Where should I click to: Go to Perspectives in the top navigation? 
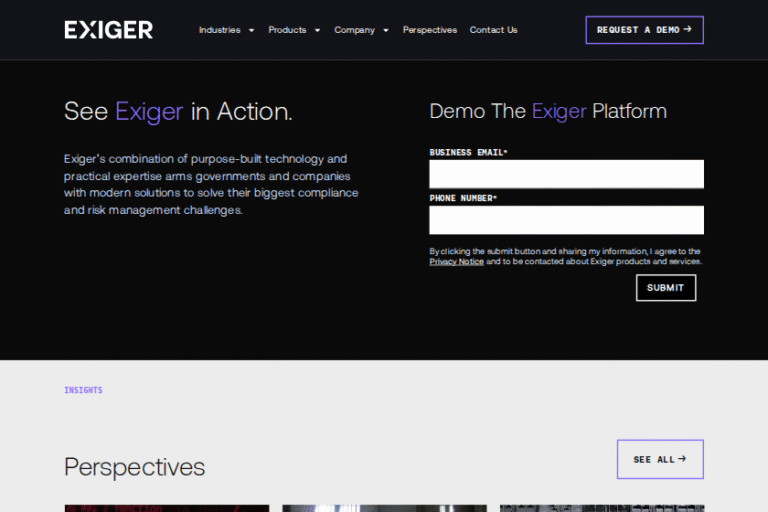[x=430, y=30]
